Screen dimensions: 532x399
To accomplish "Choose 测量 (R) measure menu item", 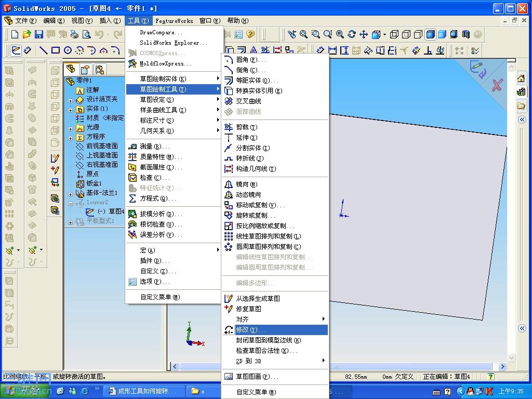I will [174, 147].
